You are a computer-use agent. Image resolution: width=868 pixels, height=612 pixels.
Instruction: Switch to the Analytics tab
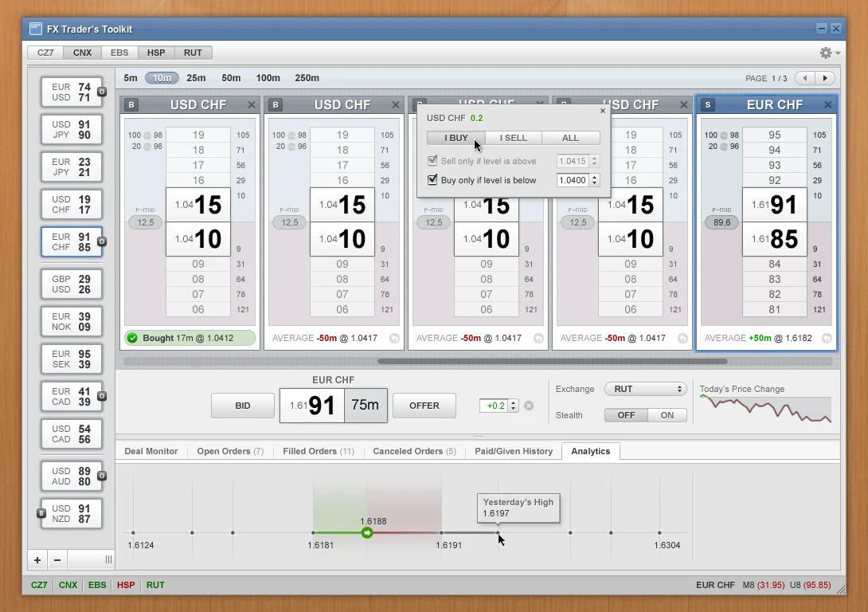(x=591, y=451)
